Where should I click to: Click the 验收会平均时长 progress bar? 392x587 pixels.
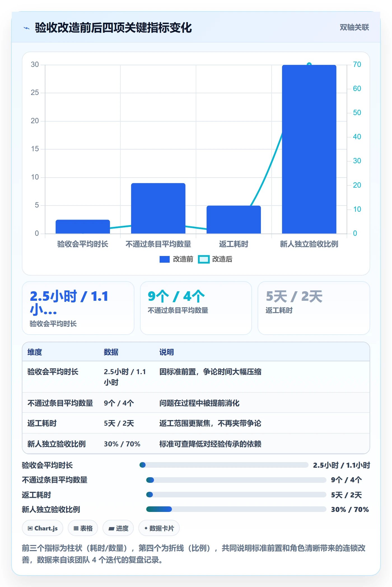224,465
